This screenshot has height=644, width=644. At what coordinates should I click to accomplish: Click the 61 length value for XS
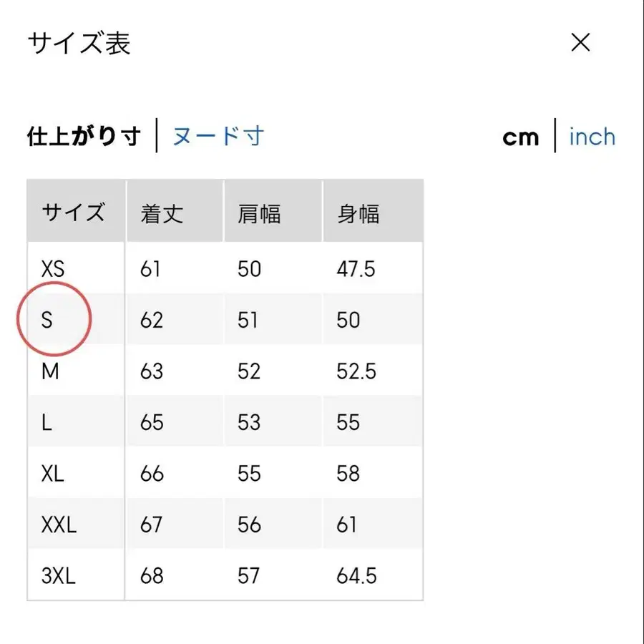pos(151,268)
